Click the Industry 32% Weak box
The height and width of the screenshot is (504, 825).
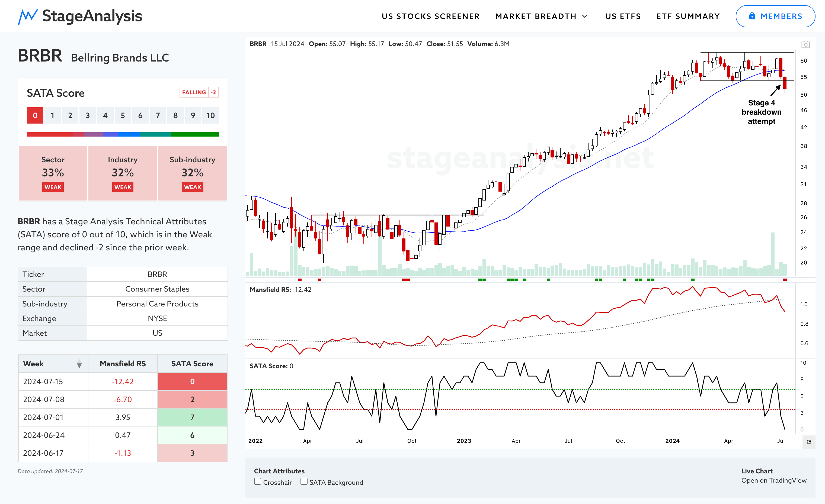(123, 173)
